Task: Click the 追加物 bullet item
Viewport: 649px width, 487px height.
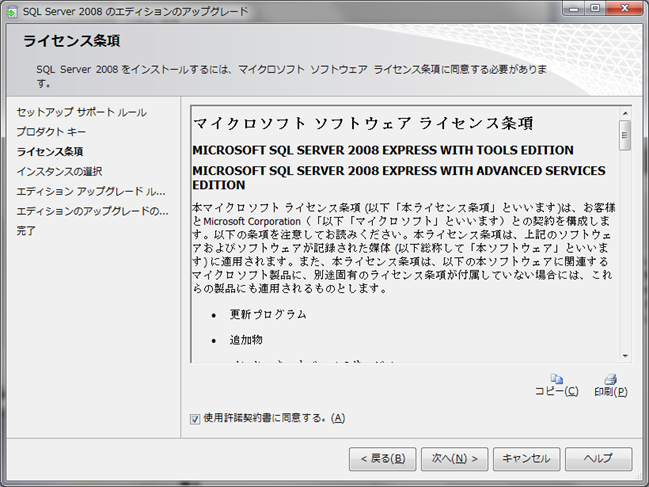Action: (x=246, y=340)
